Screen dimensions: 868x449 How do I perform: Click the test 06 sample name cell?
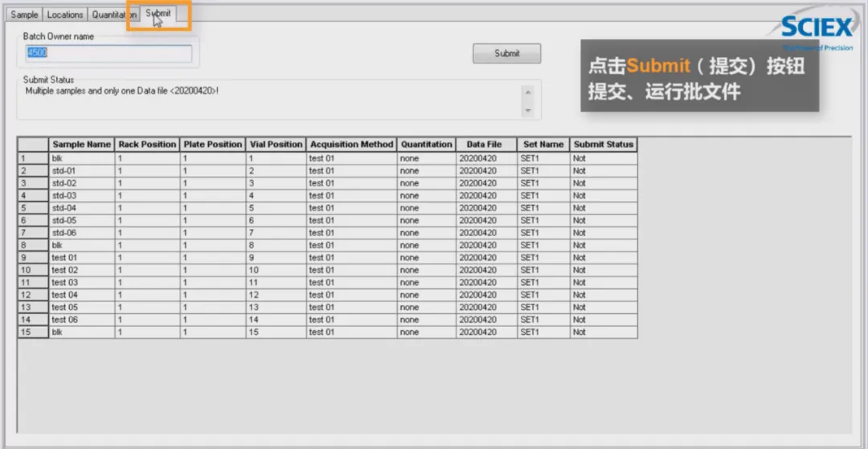[x=82, y=320]
